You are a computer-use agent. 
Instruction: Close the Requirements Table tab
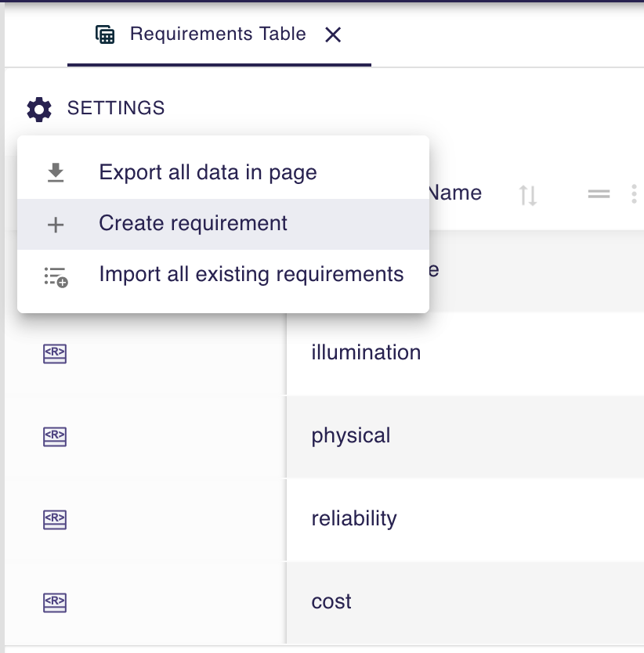tap(332, 34)
